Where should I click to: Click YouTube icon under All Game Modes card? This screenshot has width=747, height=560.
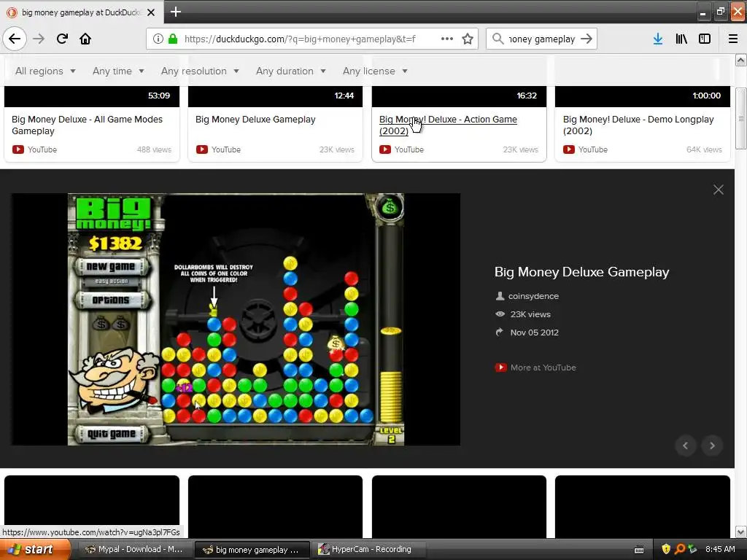pos(18,149)
